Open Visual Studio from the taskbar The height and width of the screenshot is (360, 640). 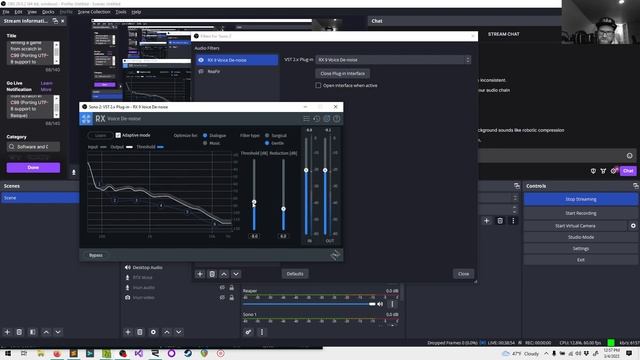(139, 353)
